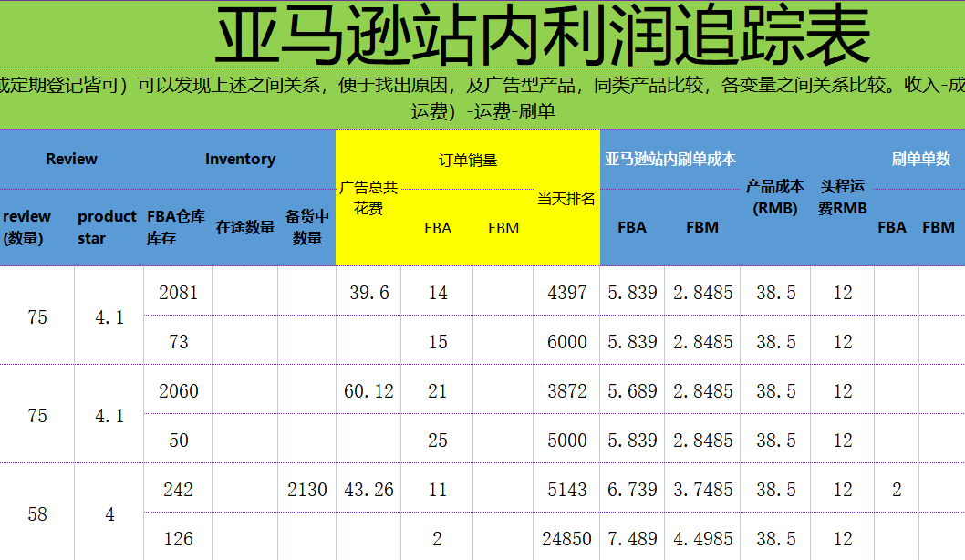Screen dimensions: 965x560
Task: Click FBA orders cell 14
Action: tap(438, 292)
